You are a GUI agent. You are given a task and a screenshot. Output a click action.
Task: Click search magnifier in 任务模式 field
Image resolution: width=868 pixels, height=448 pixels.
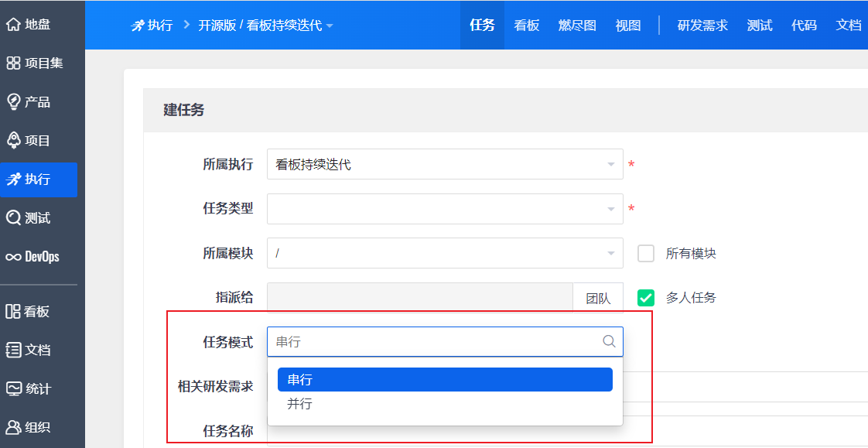609,341
